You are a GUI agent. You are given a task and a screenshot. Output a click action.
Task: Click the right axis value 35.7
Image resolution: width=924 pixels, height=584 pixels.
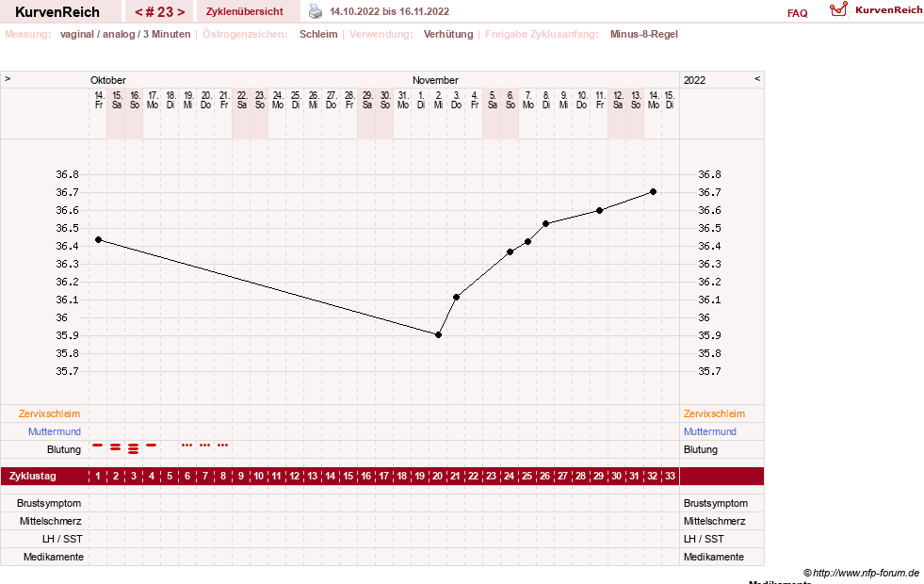[709, 371]
